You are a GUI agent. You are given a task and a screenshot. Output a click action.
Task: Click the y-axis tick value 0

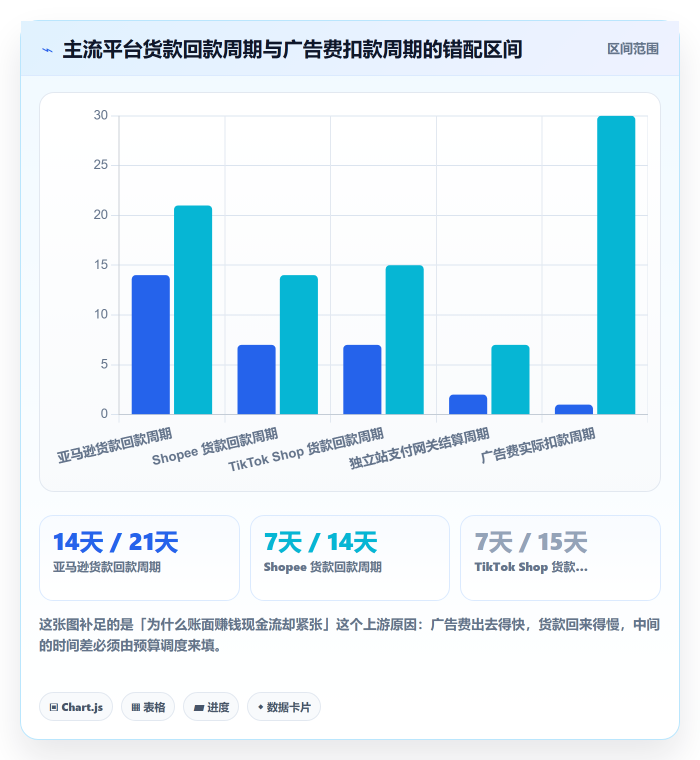pyautogui.click(x=104, y=414)
